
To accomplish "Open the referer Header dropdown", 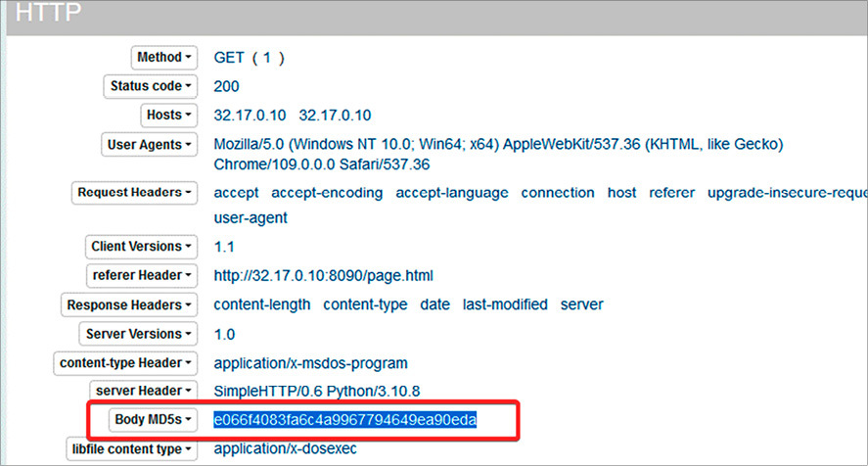I will [x=141, y=275].
